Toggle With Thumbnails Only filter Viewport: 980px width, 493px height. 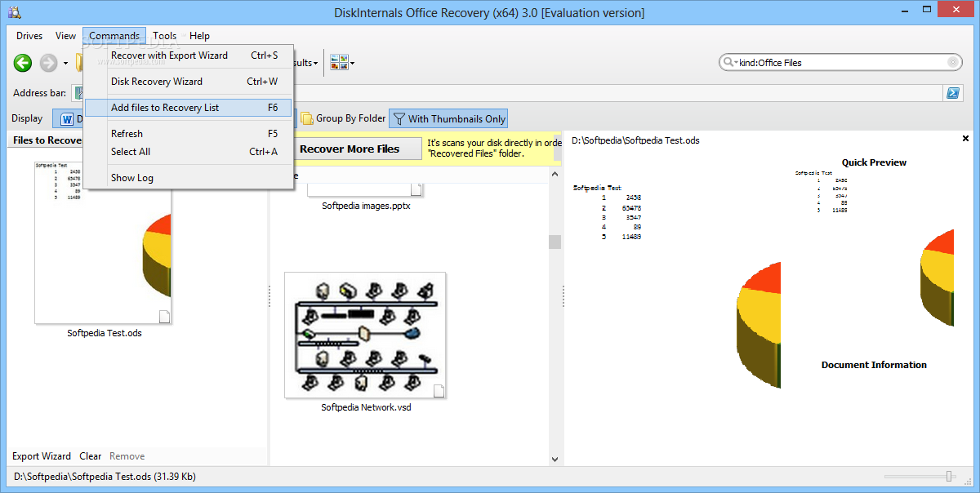tap(448, 118)
